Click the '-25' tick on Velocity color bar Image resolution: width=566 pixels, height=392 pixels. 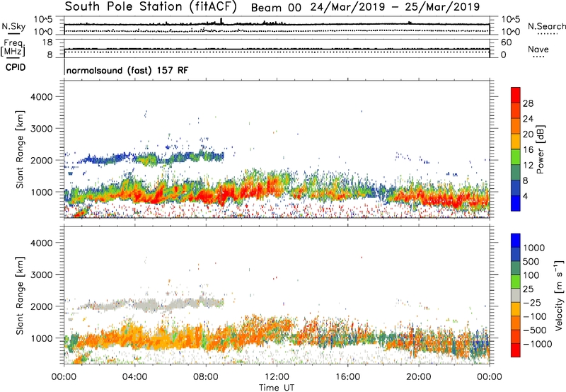[532, 302]
